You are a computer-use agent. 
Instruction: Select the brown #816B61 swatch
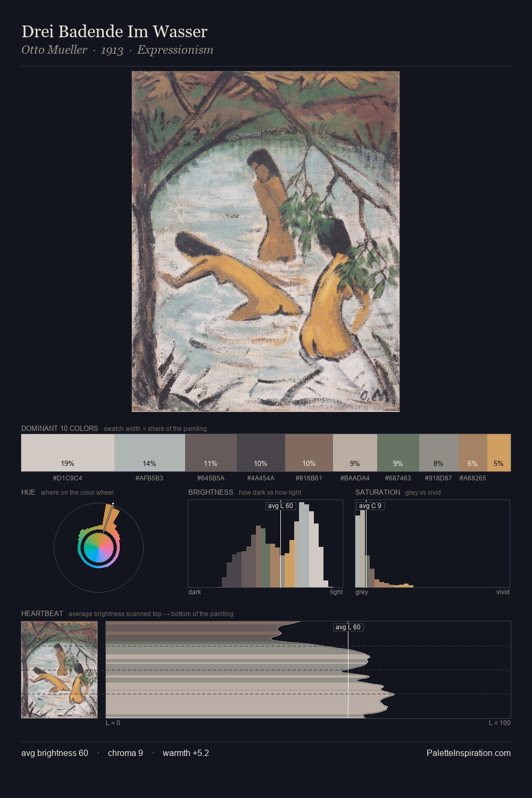(x=309, y=453)
